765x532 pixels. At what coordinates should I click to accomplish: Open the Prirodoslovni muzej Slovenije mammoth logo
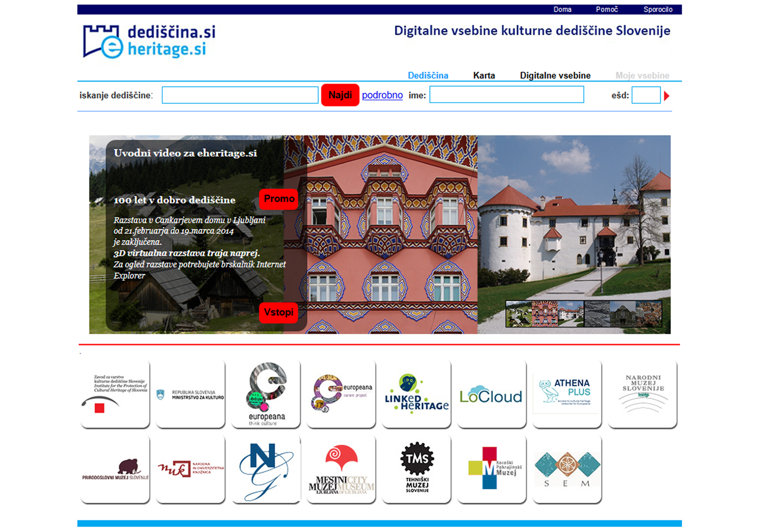pyautogui.click(x=115, y=469)
